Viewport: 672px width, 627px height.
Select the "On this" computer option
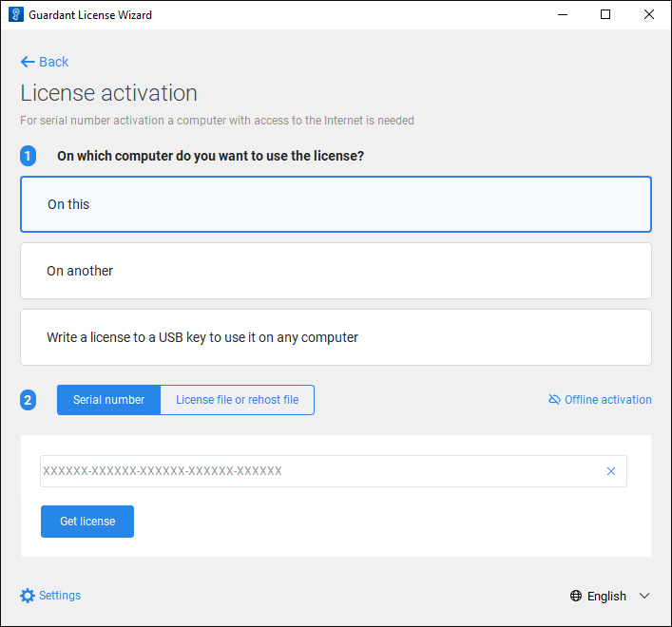(336, 204)
